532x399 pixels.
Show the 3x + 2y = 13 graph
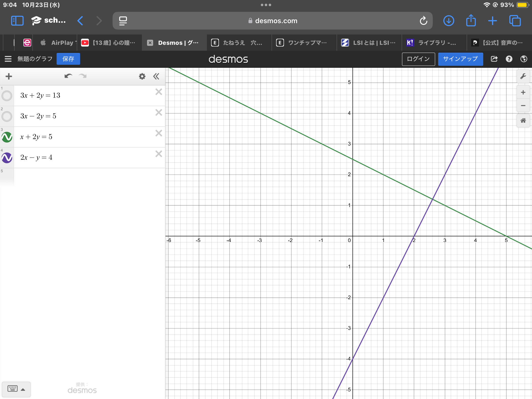coord(7,96)
